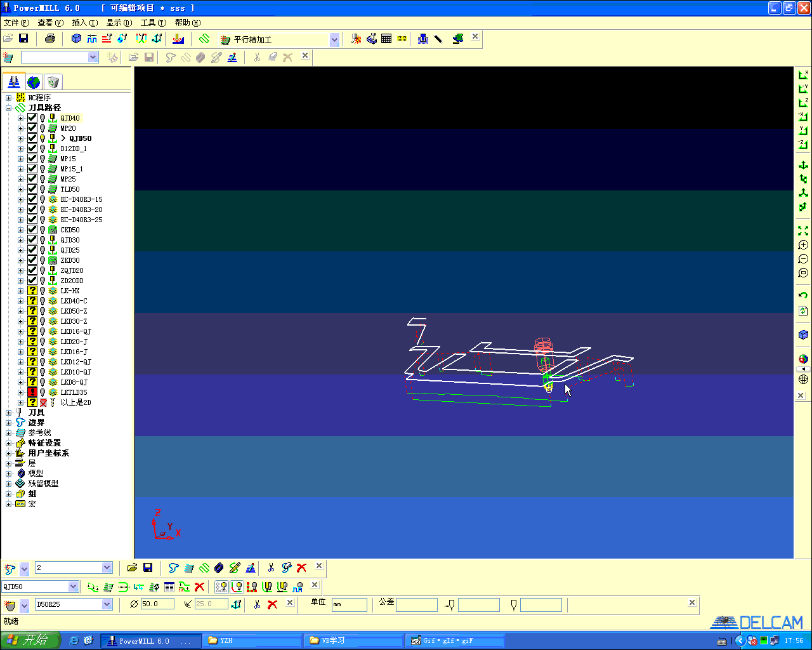
Task: Toggle the light bulb for KC-D40R3-20 toolpath
Action: click(x=43, y=209)
